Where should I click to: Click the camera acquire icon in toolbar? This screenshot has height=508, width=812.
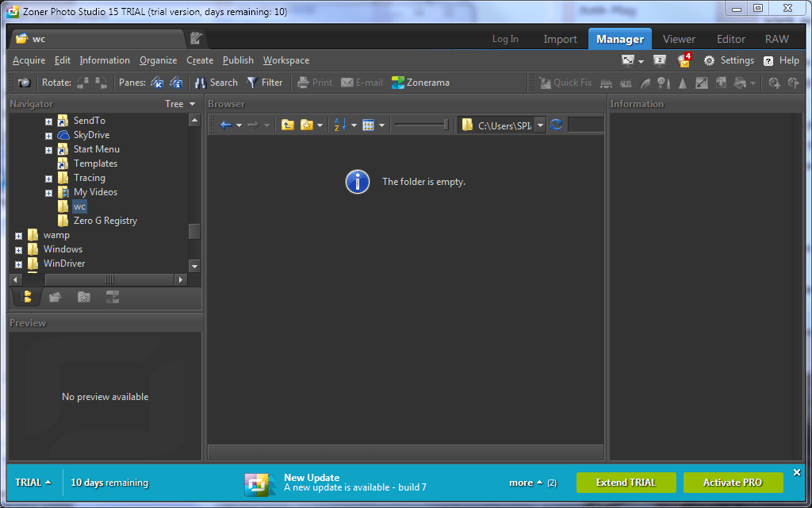(x=25, y=83)
